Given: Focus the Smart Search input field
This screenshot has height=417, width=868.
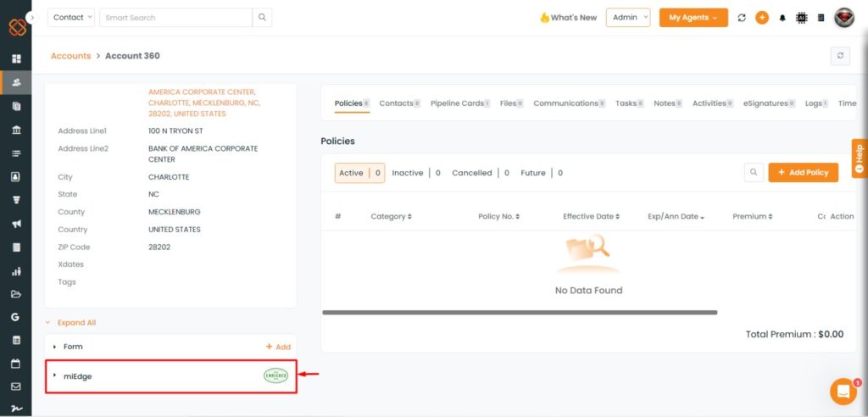Looking at the screenshot, I should click(176, 17).
